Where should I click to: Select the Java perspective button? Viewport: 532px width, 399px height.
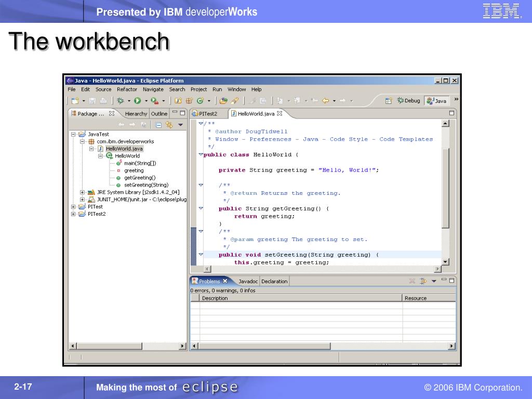tap(437, 101)
